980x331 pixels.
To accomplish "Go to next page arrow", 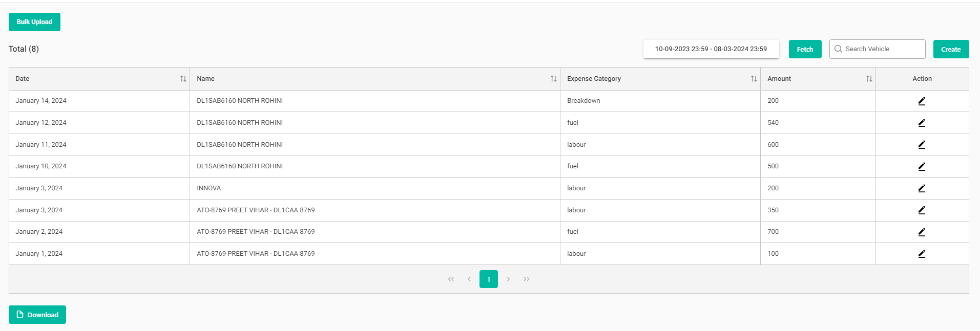I will [x=508, y=279].
